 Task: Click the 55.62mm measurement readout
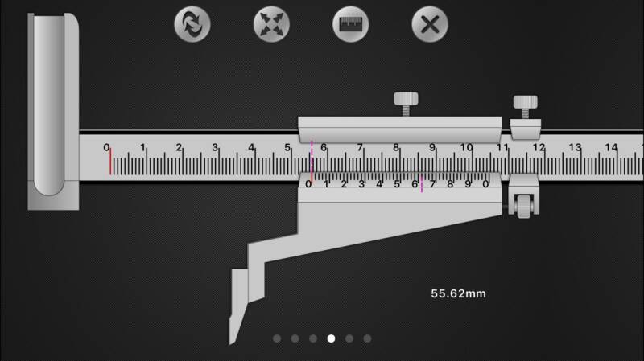458,293
